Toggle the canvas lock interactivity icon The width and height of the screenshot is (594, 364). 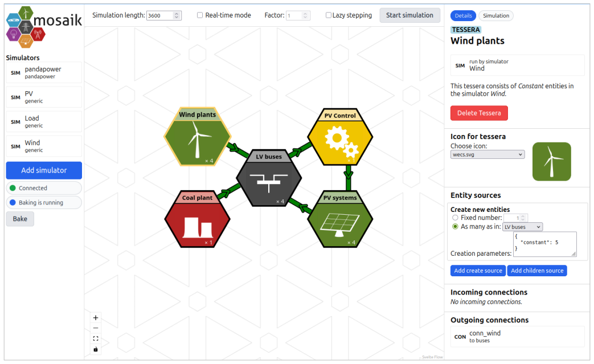point(96,349)
